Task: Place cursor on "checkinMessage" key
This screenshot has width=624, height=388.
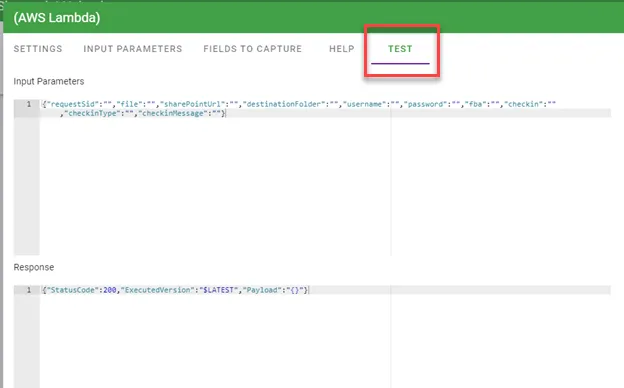Action: pos(173,113)
